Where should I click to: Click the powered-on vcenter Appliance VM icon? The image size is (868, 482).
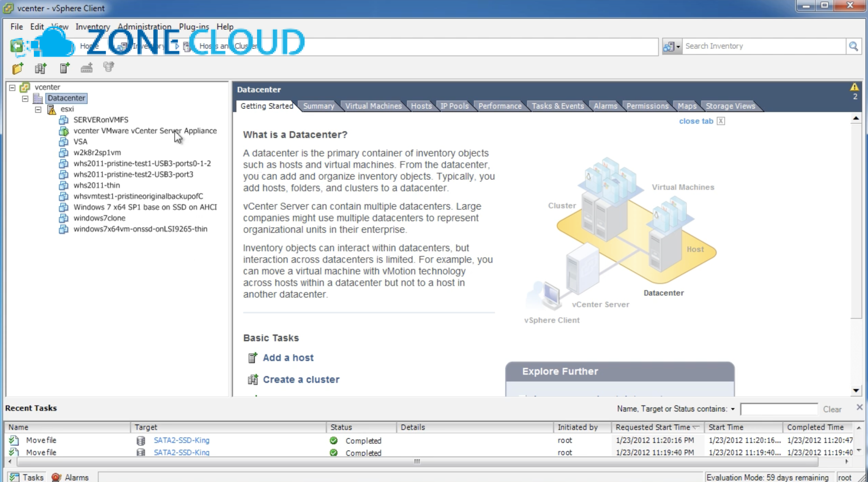point(63,131)
